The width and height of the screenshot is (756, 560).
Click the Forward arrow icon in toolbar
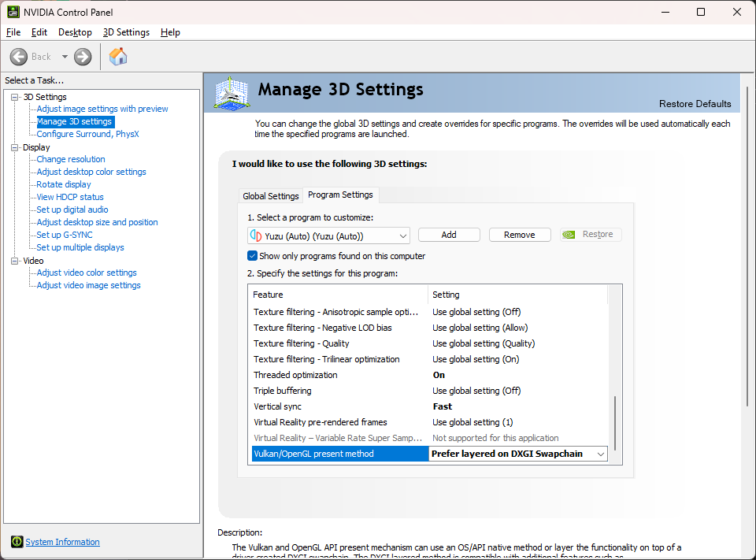tap(83, 57)
